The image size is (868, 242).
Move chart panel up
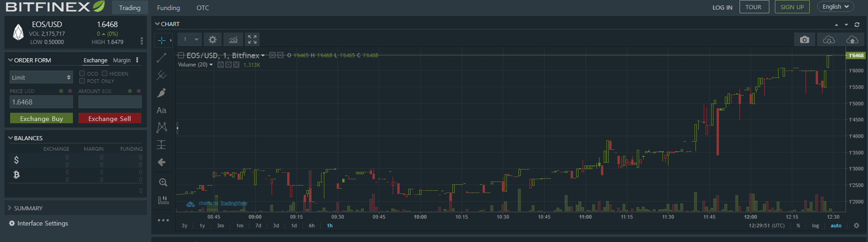point(836,25)
